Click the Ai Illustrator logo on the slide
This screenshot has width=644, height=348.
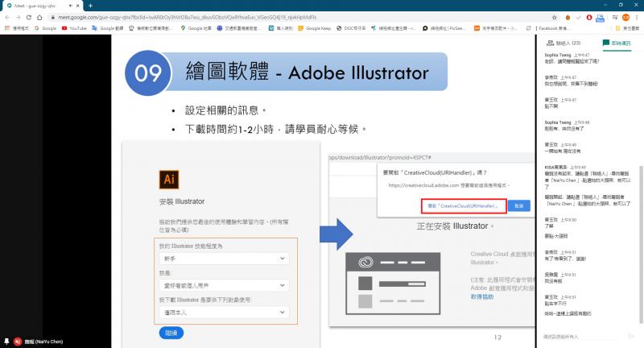[x=169, y=179]
